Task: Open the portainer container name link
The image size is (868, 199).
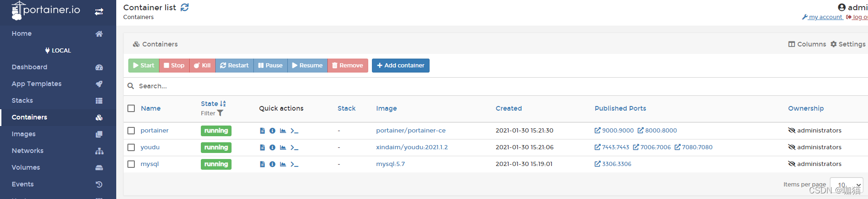Action: tap(155, 131)
